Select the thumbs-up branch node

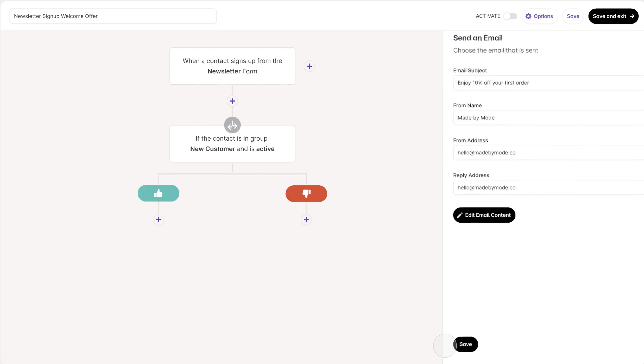[158, 193]
